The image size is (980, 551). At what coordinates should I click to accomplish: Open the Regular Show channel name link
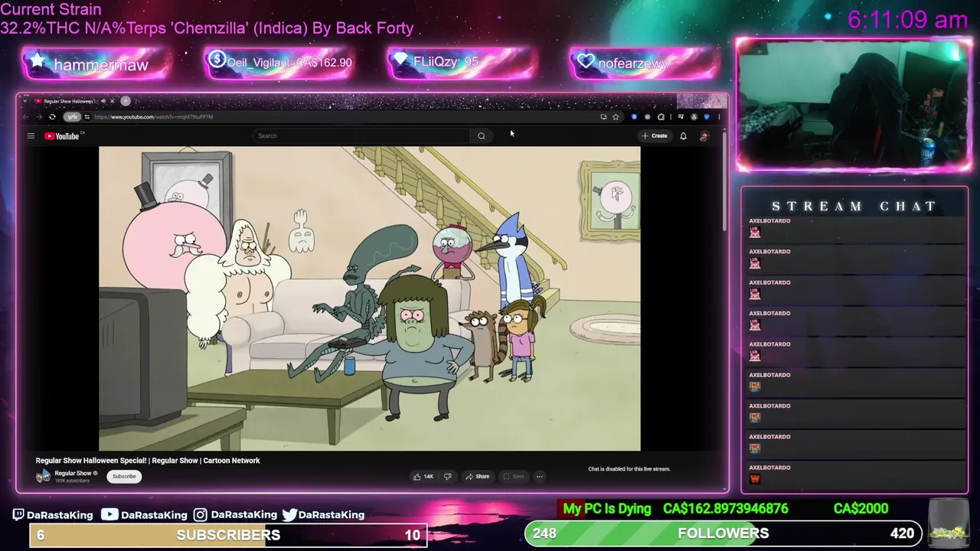click(73, 473)
